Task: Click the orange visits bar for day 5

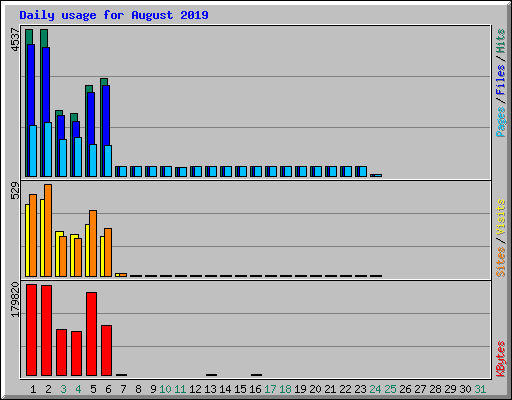Action: [x=93, y=243]
